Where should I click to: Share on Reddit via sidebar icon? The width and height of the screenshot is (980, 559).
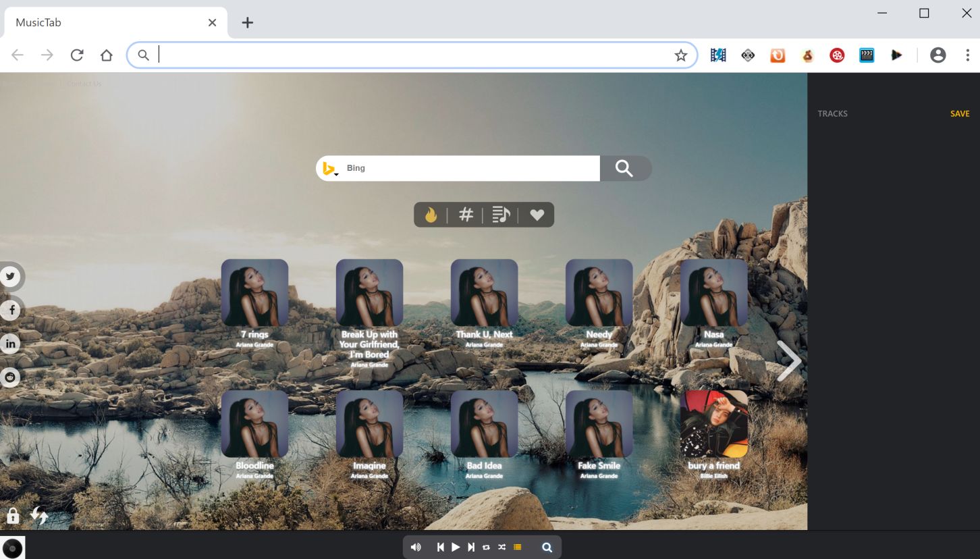pyautogui.click(x=11, y=377)
